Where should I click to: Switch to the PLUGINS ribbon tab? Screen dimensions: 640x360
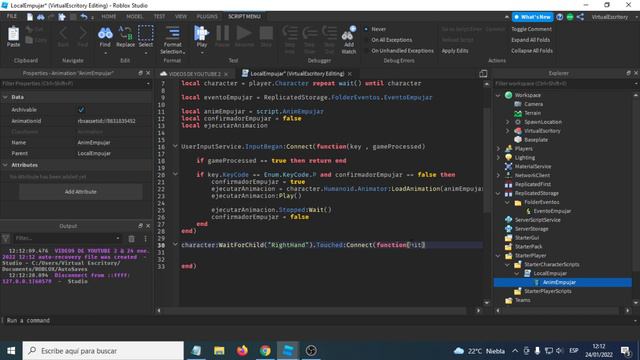207,17
